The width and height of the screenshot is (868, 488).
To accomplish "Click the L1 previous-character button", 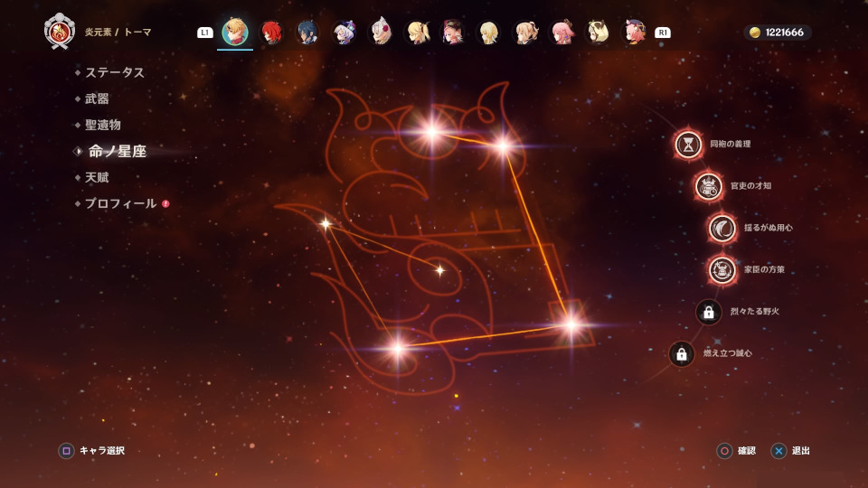I will (205, 33).
